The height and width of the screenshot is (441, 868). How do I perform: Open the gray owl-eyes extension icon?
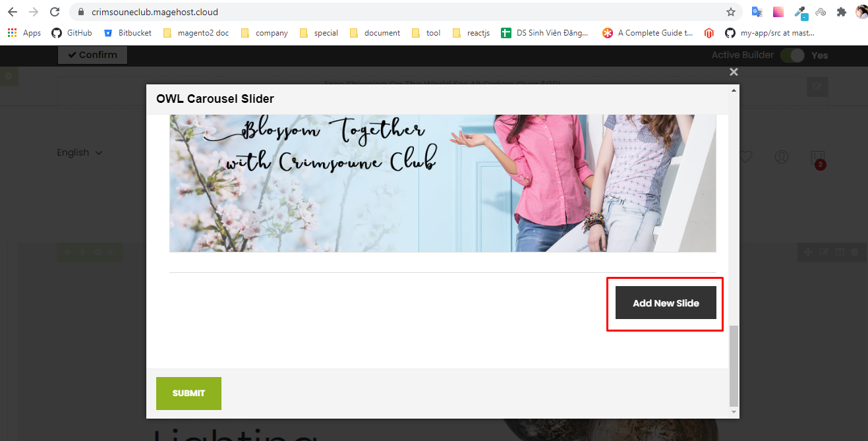(821, 12)
